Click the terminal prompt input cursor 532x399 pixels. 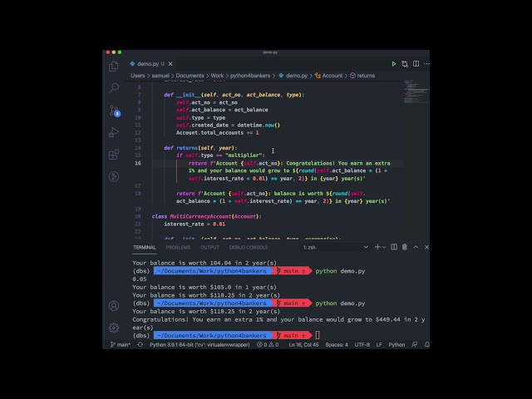[318, 336]
